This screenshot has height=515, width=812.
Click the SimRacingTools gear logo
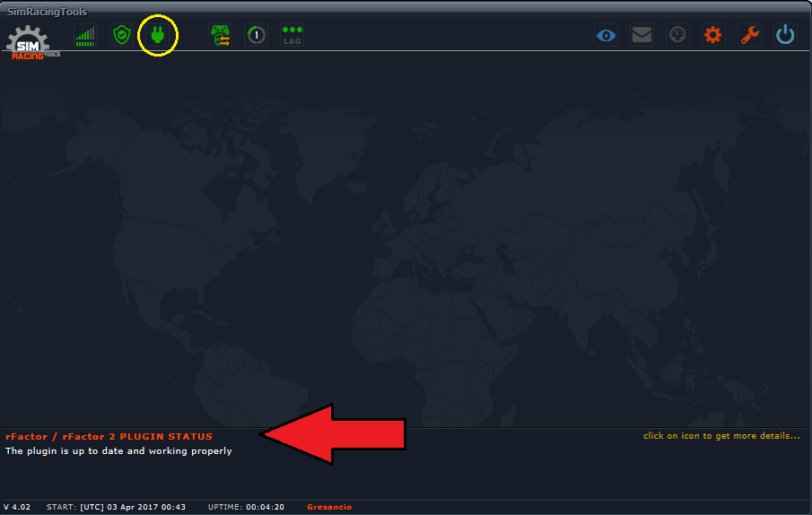click(x=32, y=42)
